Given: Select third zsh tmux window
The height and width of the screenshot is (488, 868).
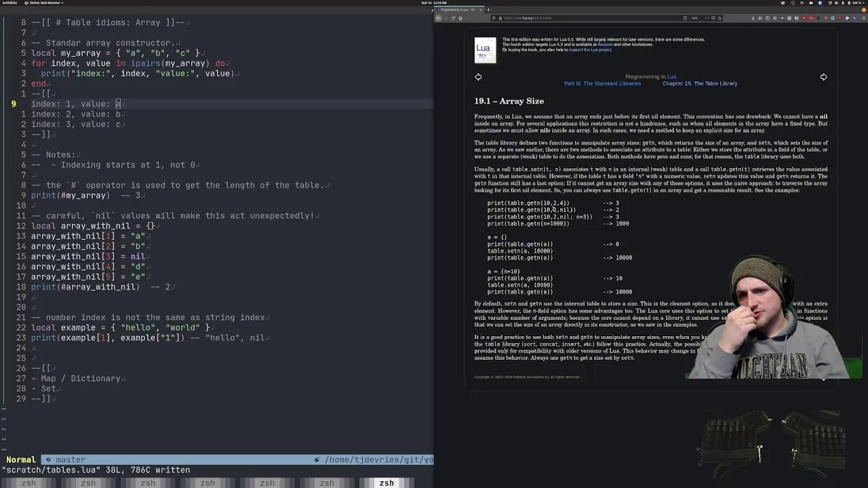Looking at the screenshot, I should (x=148, y=483).
